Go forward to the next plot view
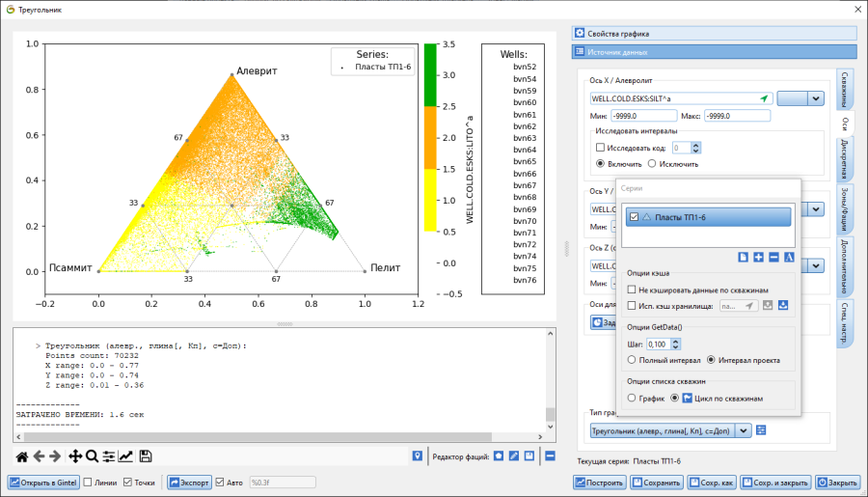The image size is (868, 497). (x=55, y=456)
